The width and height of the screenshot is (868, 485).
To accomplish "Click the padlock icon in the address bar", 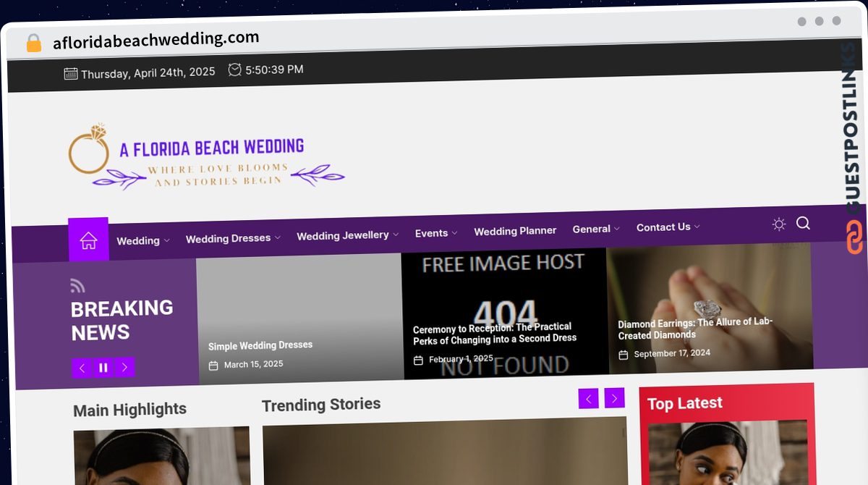I will pyautogui.click(x=33, y=43).
